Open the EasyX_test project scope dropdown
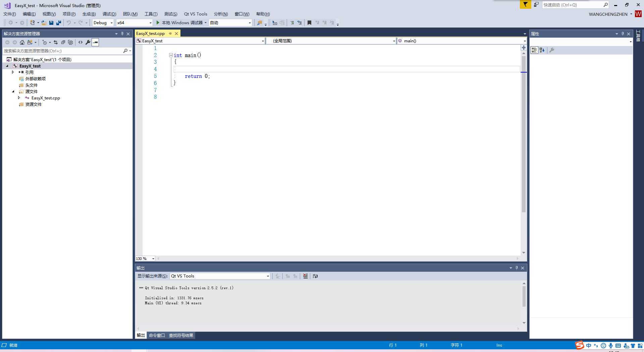Image resolution: width=644 pixels, height=352 pixels. click(263, 41)
